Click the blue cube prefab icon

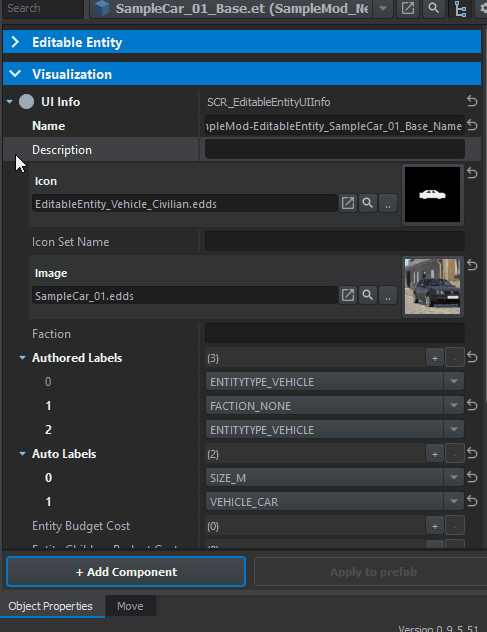click(102, 8)
